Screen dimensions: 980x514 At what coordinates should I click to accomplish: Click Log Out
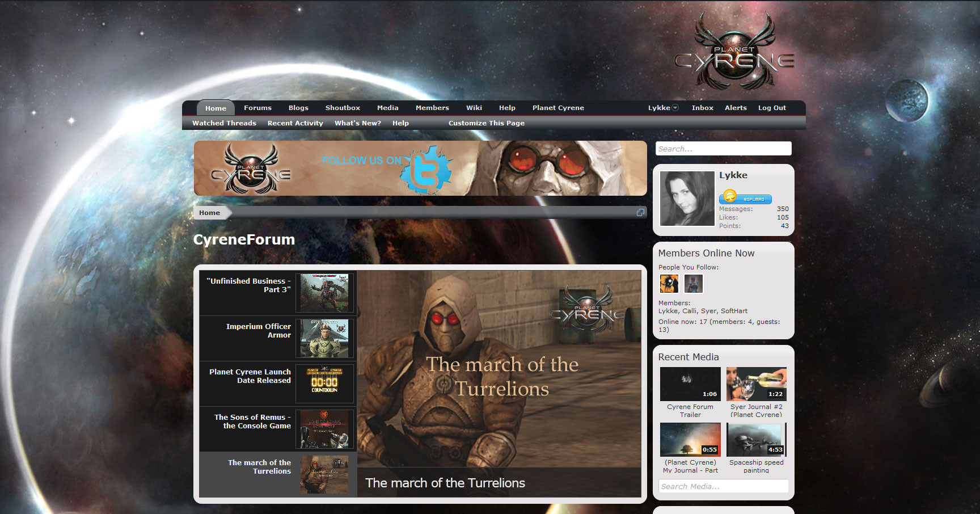(772, 108)
